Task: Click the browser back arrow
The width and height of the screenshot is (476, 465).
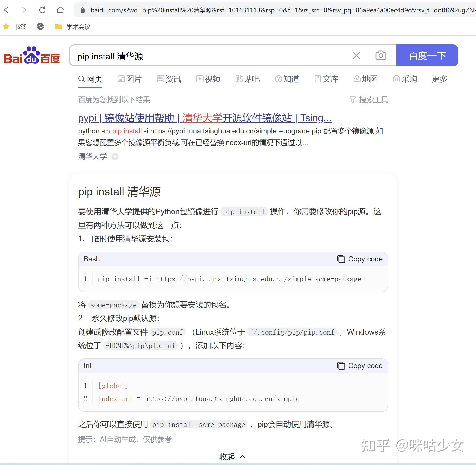Action: point(6,10)
